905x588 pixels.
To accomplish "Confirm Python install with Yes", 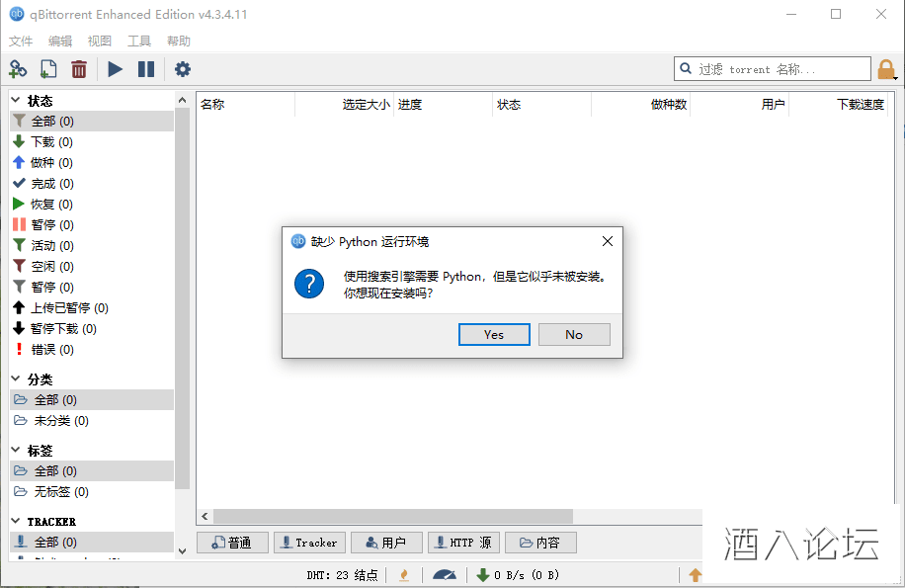I will 494,335.
